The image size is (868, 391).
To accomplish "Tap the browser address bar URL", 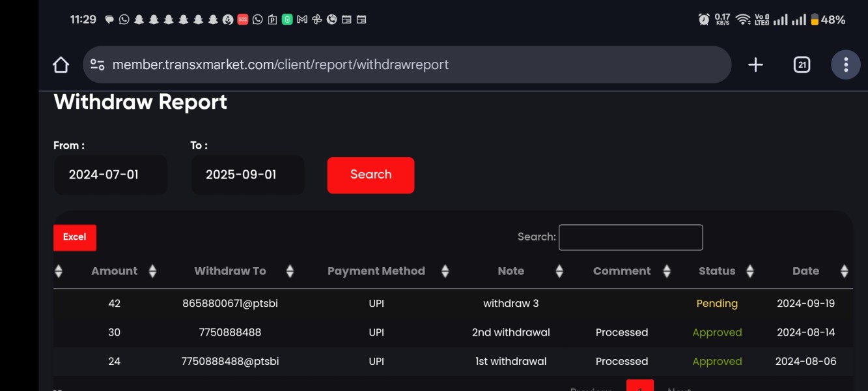I will click(x=280, y=65).
